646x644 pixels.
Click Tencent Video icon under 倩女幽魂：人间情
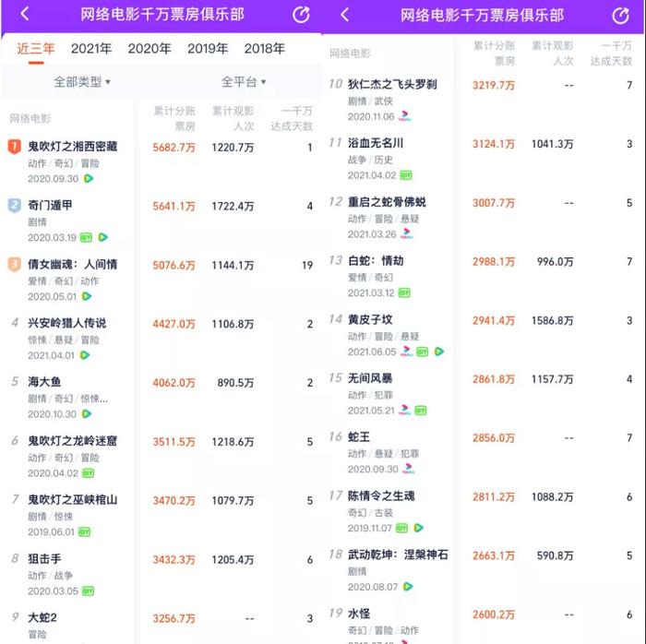point(87,296)
